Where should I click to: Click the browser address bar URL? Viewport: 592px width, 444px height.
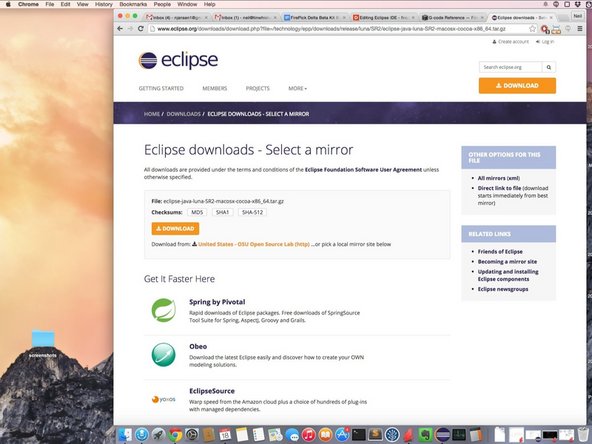point(331,29)
